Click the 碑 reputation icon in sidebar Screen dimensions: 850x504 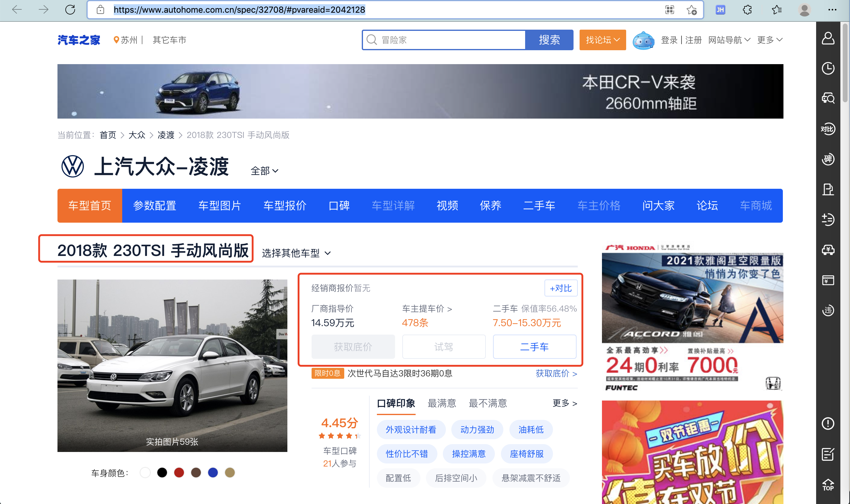point(828,159)
